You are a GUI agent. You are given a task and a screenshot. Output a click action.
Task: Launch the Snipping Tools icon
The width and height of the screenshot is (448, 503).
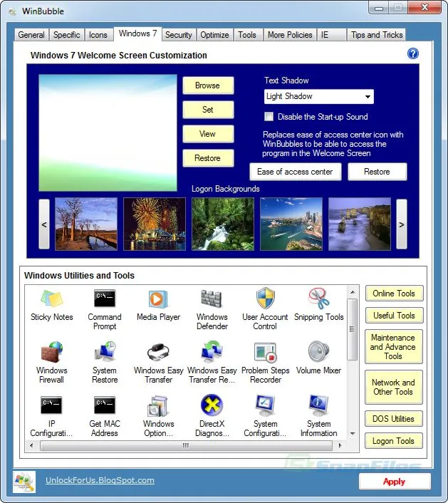click(x=318, y=299)
